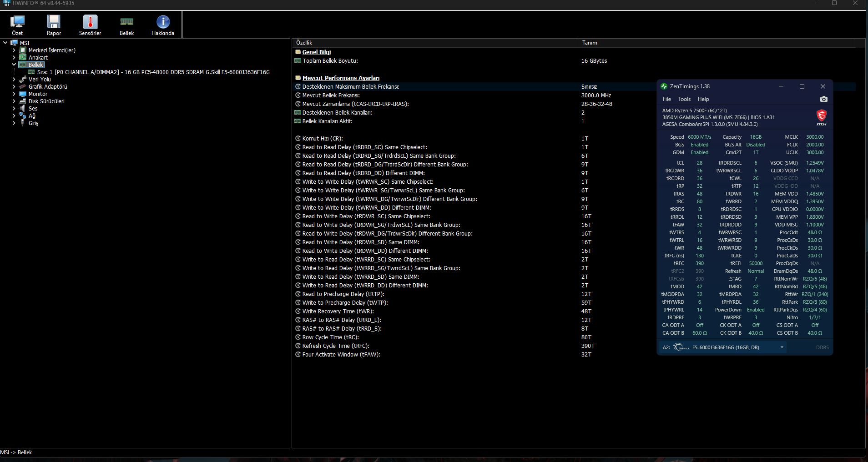This screenshot has width=868, height=462.
Task: Select Sıra: 1 DIMM entry in tree
Action: click(153, 72)
